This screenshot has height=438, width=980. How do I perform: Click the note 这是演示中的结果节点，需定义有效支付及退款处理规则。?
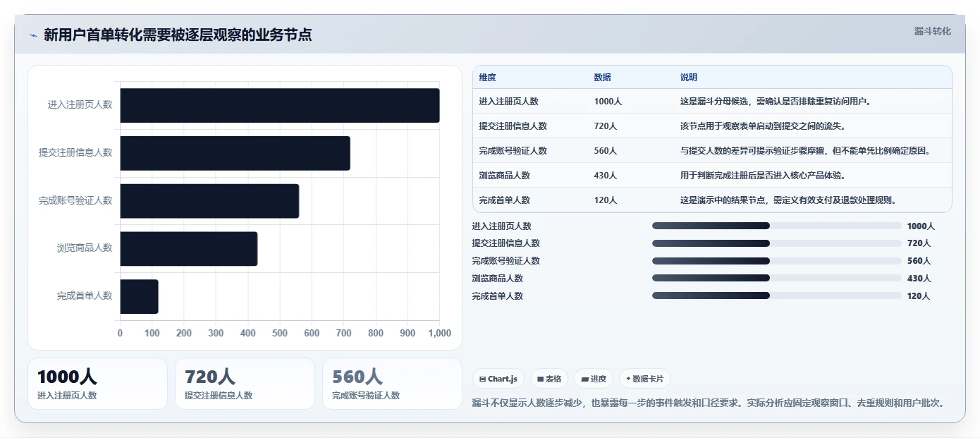(x=788, y=200)
